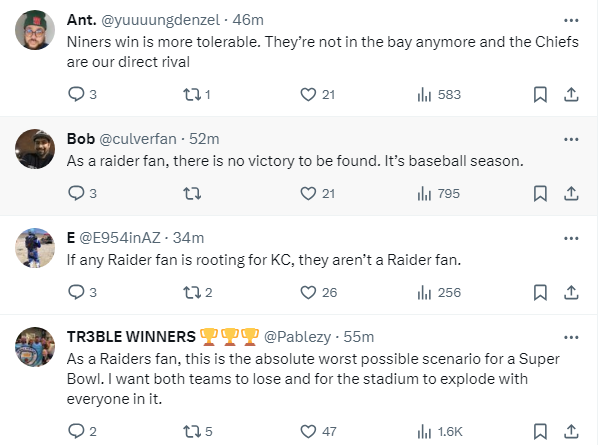
Task: Open Ant.'s profile picture
Action: (35, 35)
